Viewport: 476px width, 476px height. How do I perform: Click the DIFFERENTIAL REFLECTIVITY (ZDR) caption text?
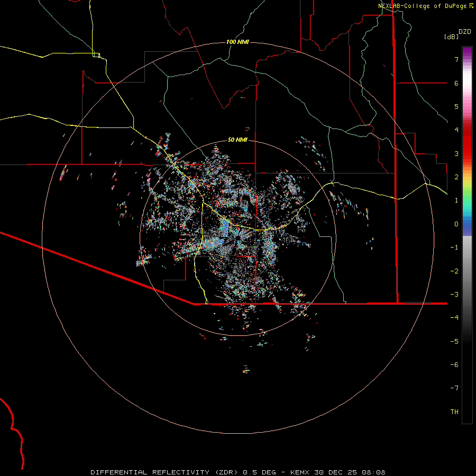[165, 472]
